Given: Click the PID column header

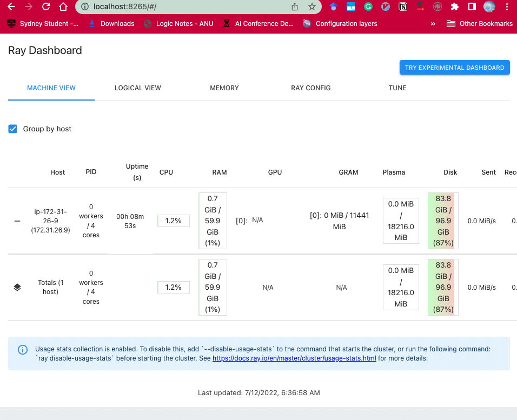Looking at the screenshot, I should click(91, 172).
